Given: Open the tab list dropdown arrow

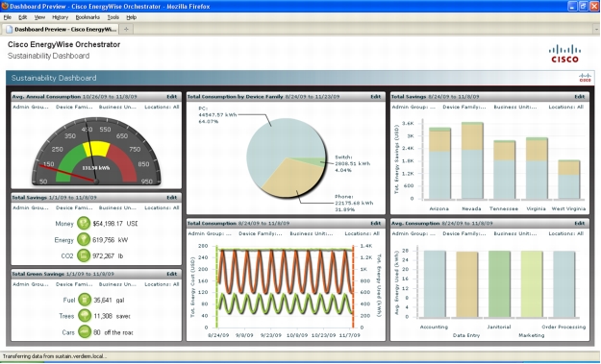Looking at the screenshot, I should (x=596, y=29).
